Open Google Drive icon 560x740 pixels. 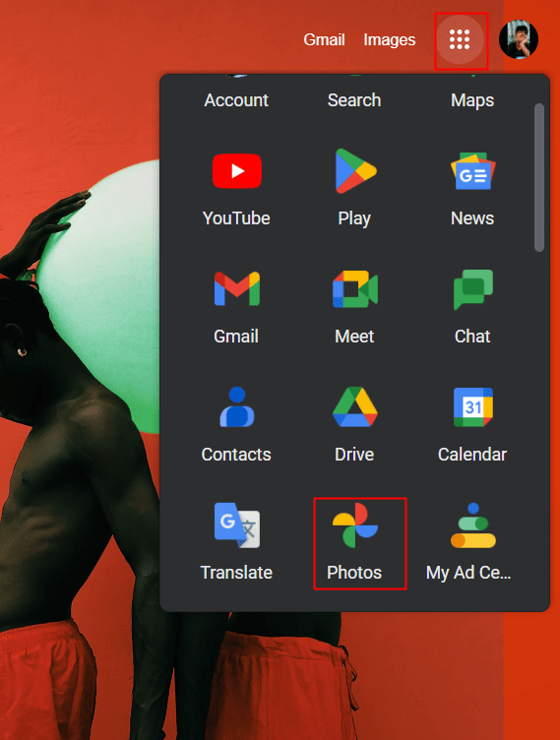click(x=355, y=406)
